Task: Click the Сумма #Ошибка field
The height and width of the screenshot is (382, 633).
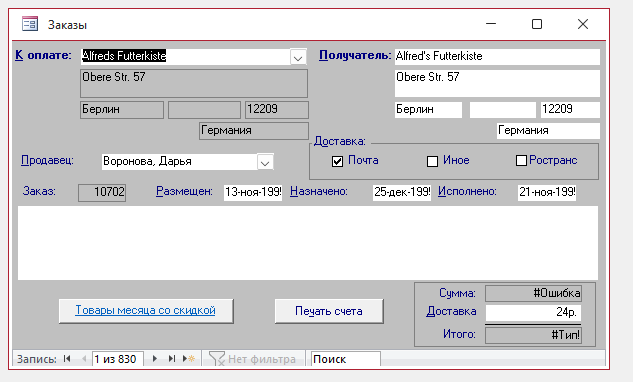Action: point(533,293)
